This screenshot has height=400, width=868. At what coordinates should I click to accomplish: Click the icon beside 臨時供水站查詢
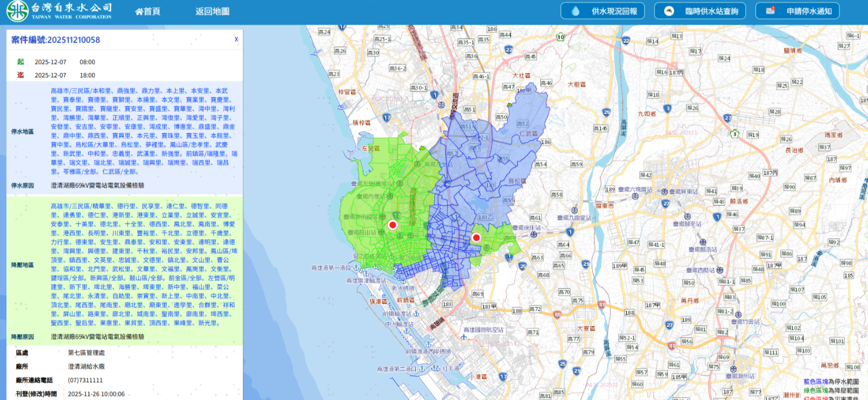click(669, 11)
